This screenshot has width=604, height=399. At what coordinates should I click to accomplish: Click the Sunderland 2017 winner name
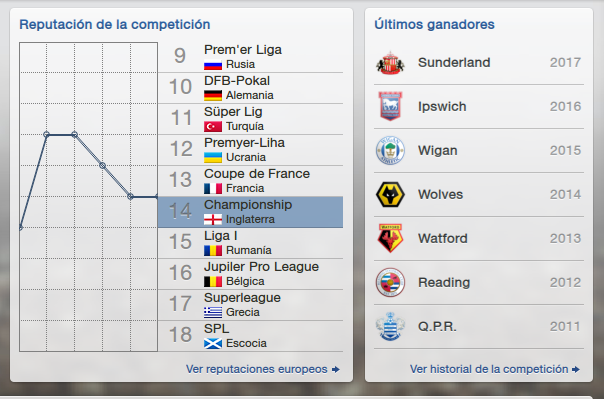(454, 63)
